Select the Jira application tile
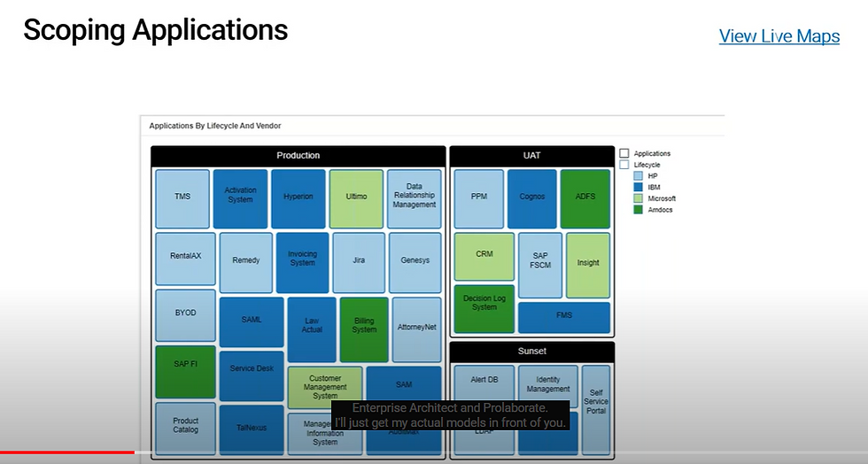 (359, 262)
